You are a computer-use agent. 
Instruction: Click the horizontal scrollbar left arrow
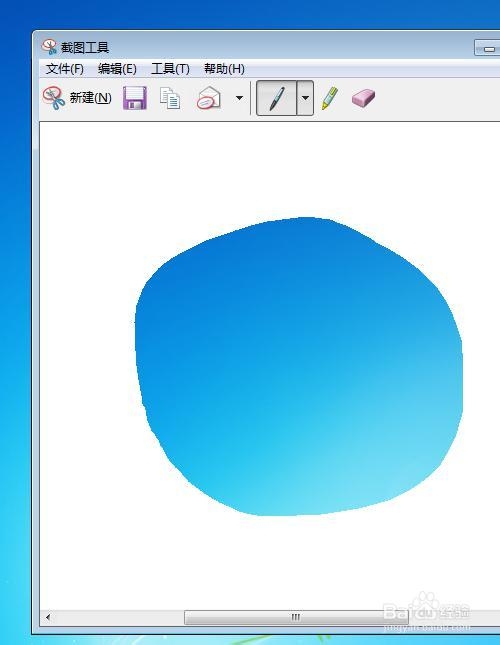click(48, 617)
